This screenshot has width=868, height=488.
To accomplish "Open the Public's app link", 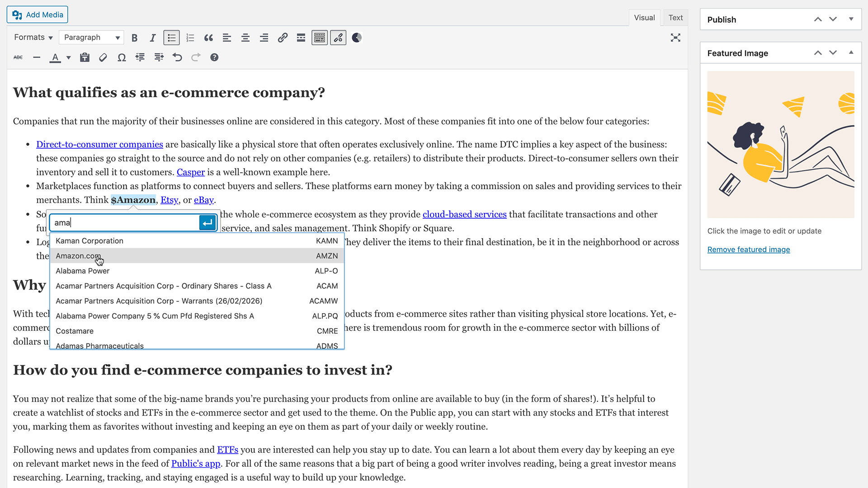I will pyautogui.click(x=196, y=464).
